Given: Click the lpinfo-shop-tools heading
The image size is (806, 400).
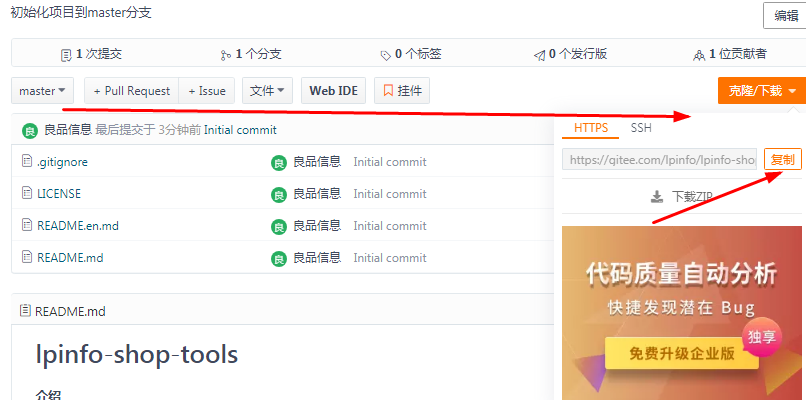Looking at the screenshot, I should pyautogui.click(x=137, y=354).
